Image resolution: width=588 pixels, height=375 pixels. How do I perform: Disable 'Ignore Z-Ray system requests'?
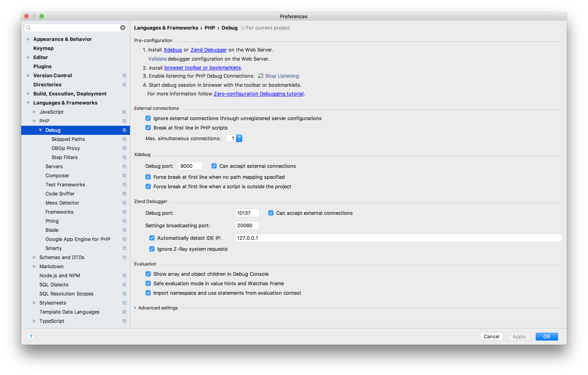pos(152,249)
